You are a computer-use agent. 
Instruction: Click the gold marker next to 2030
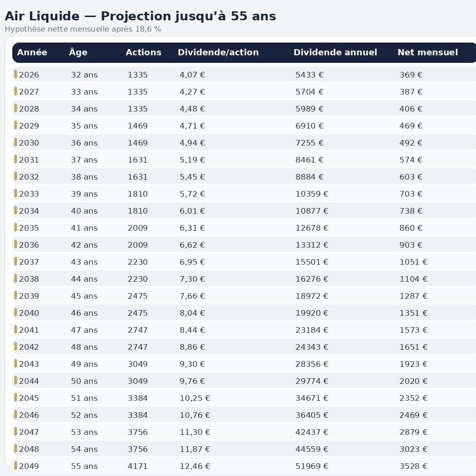click(16, 142)
